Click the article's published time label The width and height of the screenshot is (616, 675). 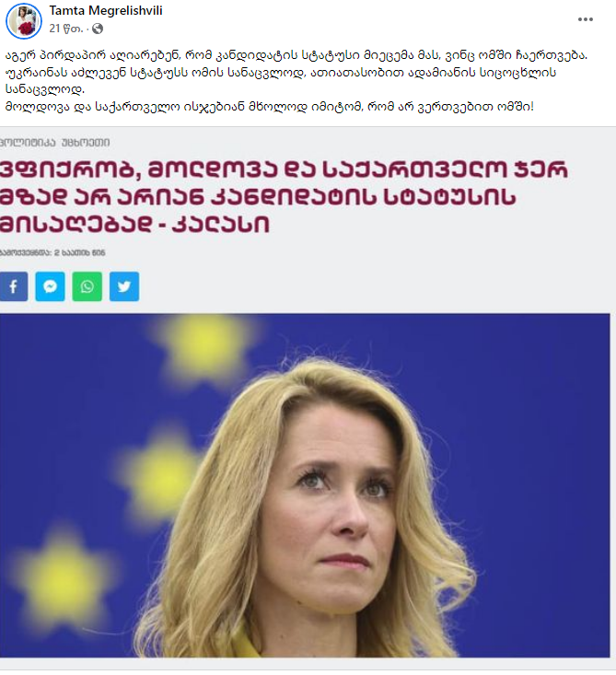(x=52, y=252)
